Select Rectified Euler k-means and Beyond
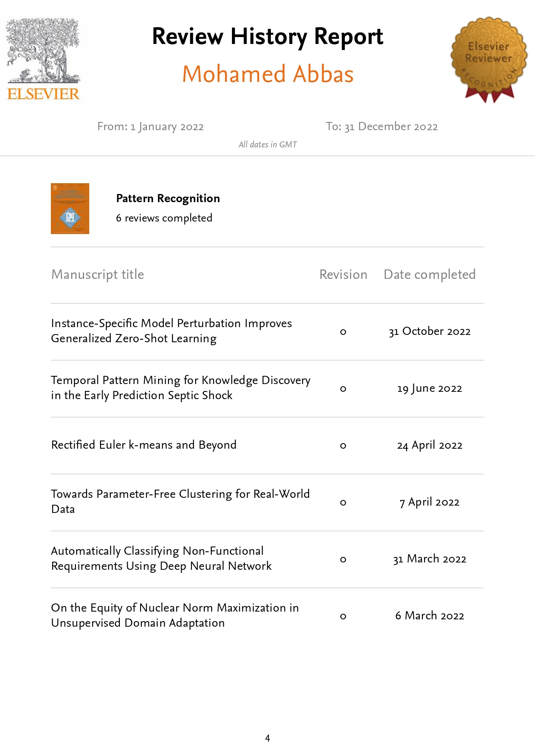The width and height of the screenshot is (535, 756). click(x=144, y=445)
